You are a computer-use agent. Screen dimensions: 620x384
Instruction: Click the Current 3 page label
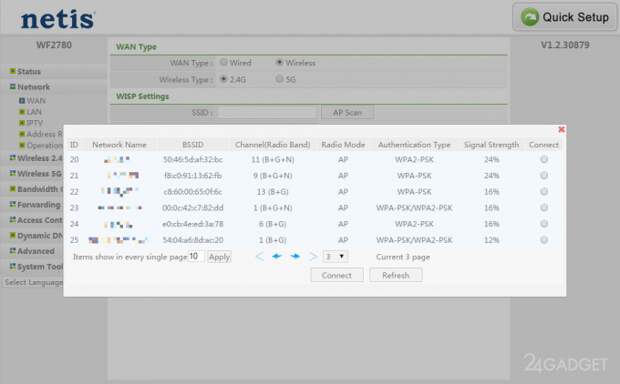[x=403, y=257]
